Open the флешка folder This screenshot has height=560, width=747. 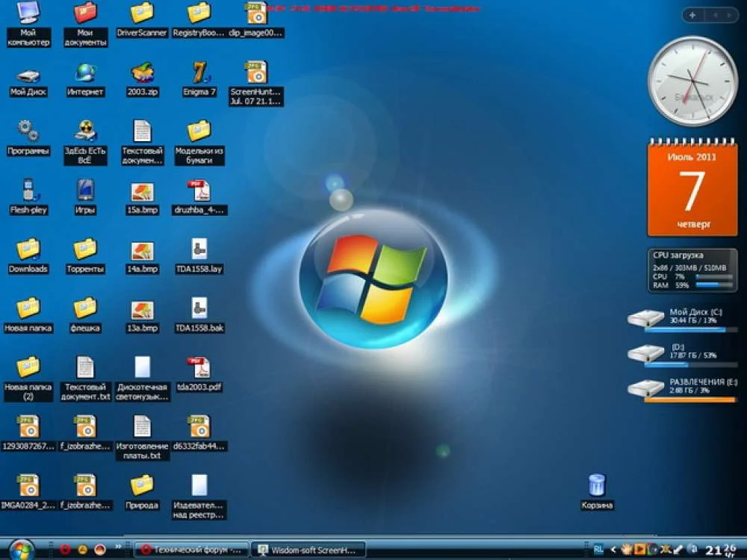click(85, 315)
